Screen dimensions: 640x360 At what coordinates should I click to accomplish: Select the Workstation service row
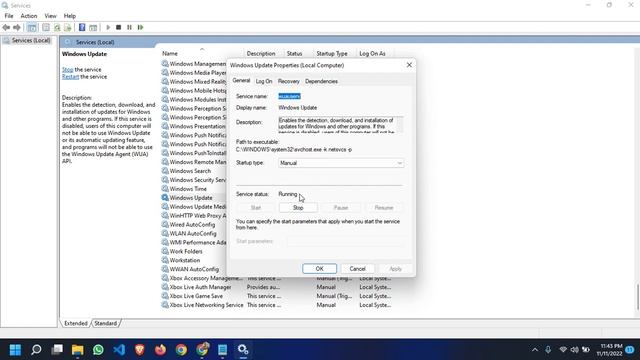(184, 260)
